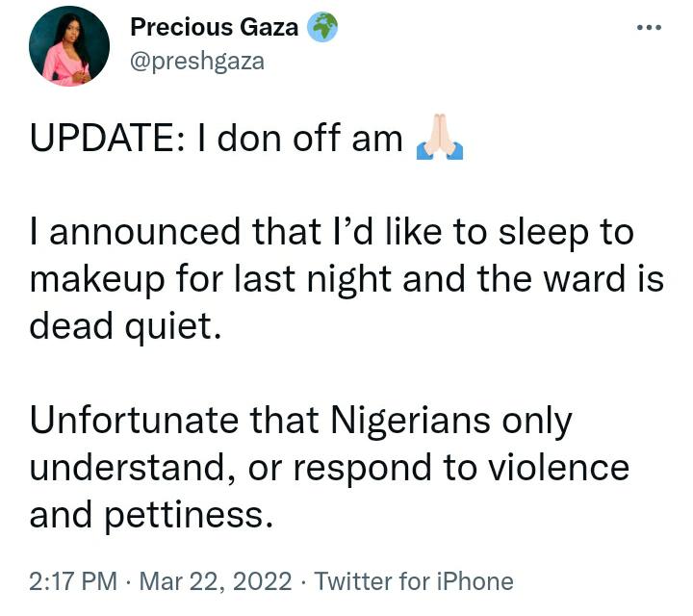Viewport: 693px width, 616px height.
Task: Open the @preshgaza handle link
Action: [197, 61]
